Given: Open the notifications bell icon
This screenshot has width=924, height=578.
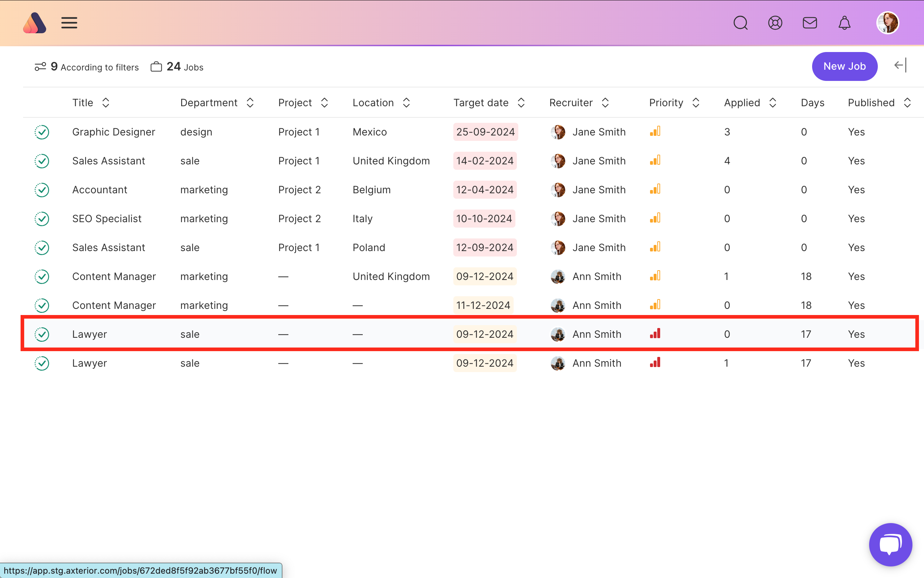Looking at the screenshot, I should (844, 23).
